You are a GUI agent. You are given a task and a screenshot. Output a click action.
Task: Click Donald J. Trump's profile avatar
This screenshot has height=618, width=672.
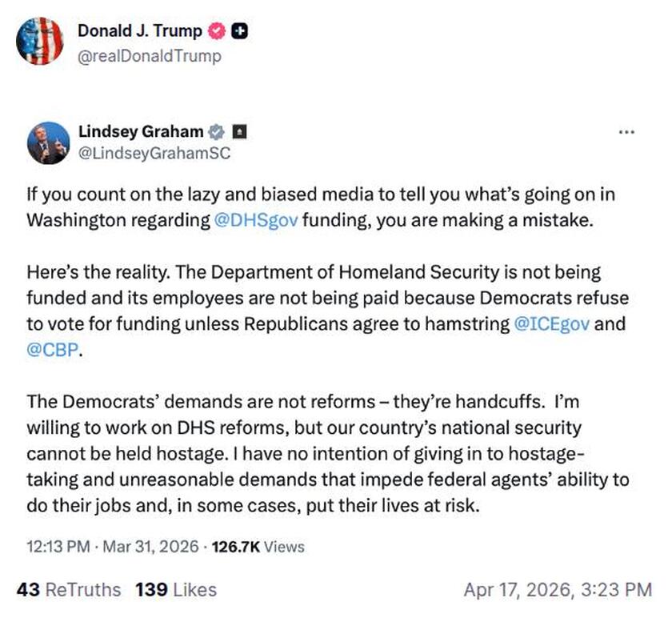pyautogui.click(x=39, y=41)
